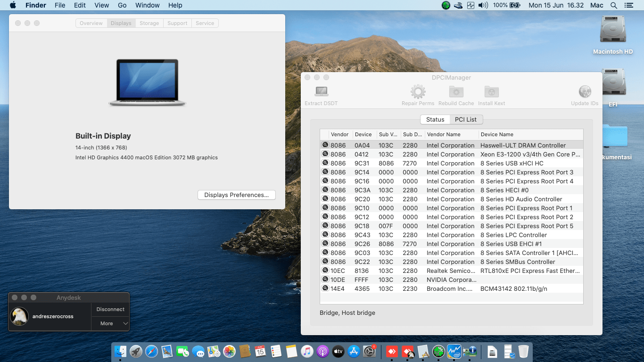The image size is (644, 362).
Task: Select the PCI List tab
Action: tap(466, 120)
